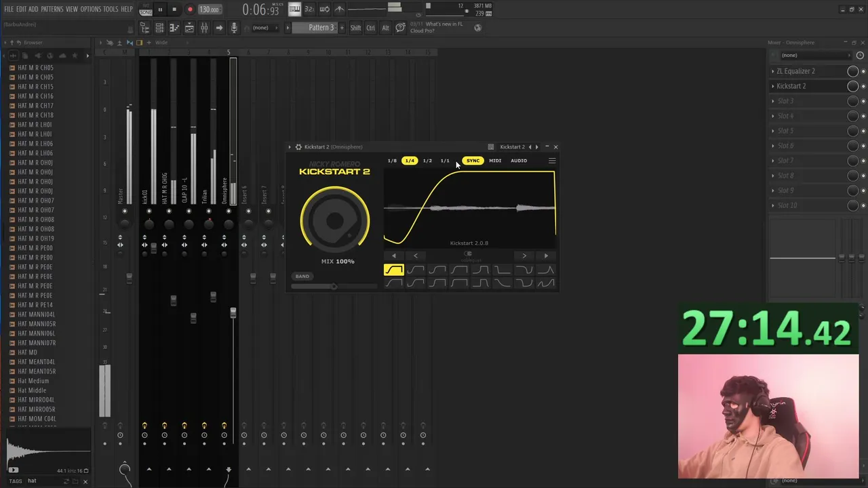Viewport: 868px width, 488px height.
Task: Select the highlighted first curve shape
Action: 393,270
